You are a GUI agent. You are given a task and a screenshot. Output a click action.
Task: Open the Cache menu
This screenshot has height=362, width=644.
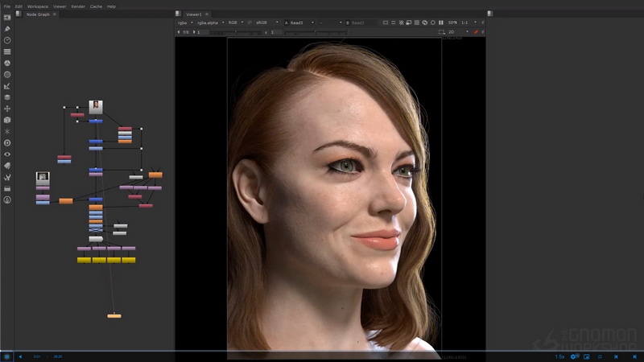point(96,6)
